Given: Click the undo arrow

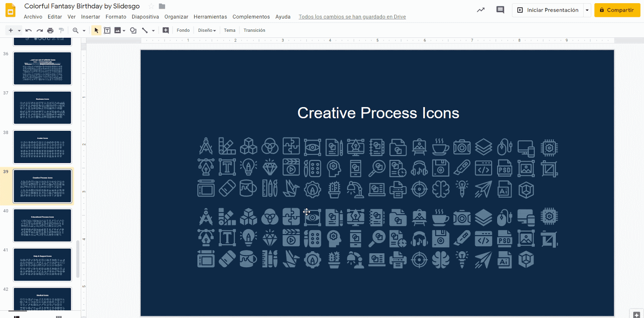Looking at the screenshot, I should pyautogui.click(x=29, y=30).
